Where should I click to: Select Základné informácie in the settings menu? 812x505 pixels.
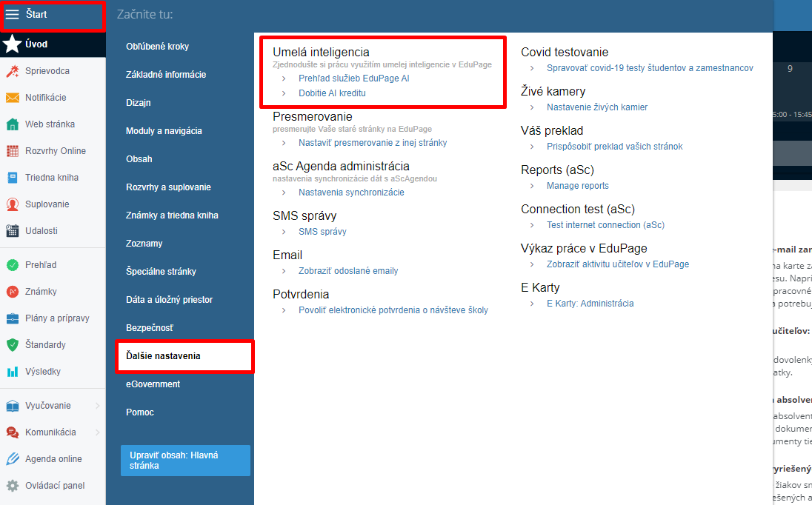(166, 75)
